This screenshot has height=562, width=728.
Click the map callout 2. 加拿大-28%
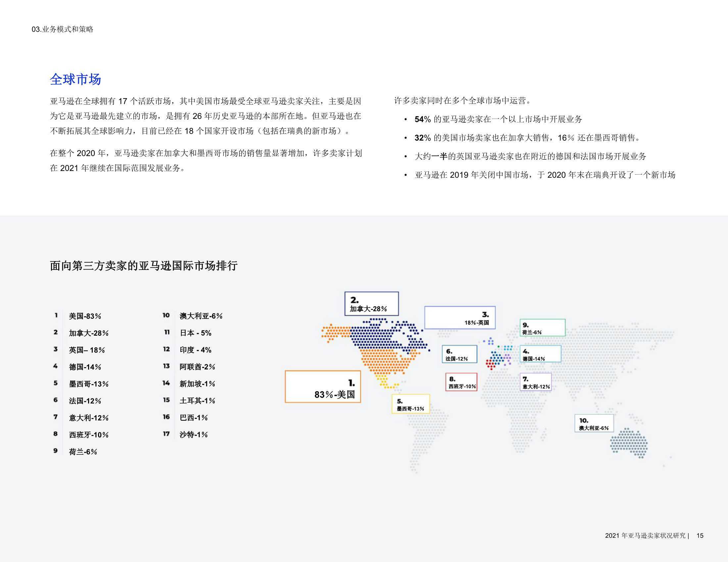coord(371,303)
